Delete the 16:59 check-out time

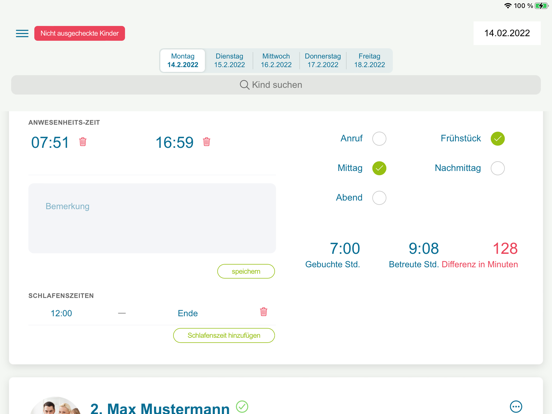click(207, 142)
